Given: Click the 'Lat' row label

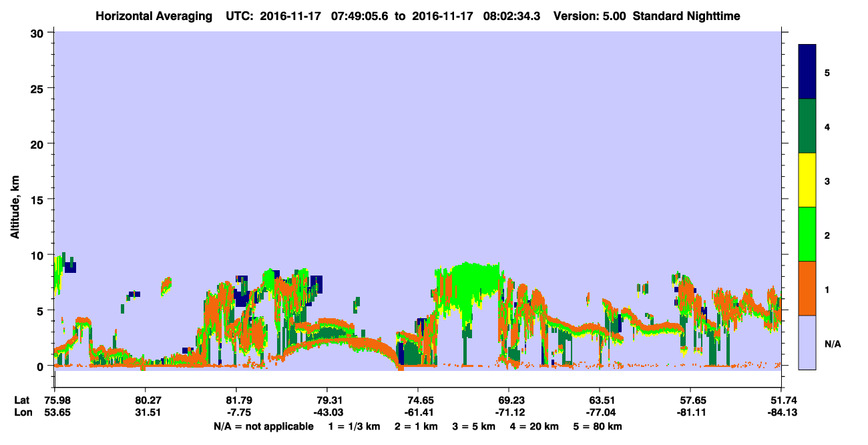Looking at the screenshot, I should click(22, 400).
